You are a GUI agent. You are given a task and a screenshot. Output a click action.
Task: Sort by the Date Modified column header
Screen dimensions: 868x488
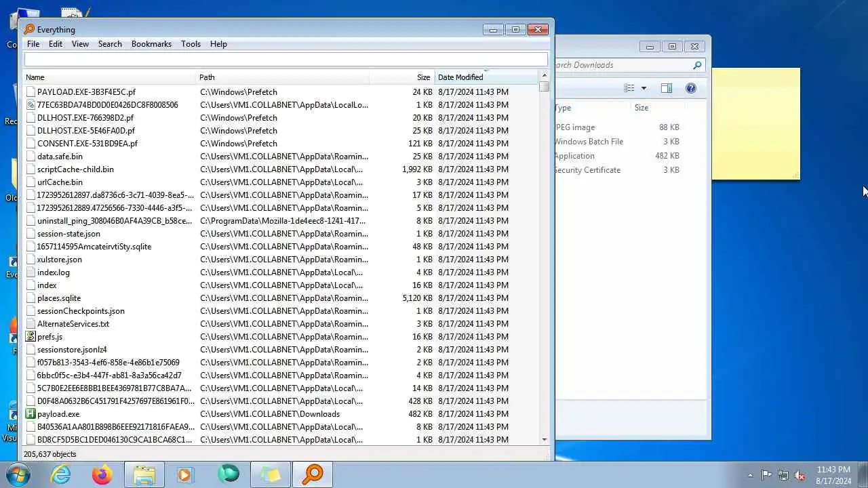pyautogui.click(x=486, y=77)
